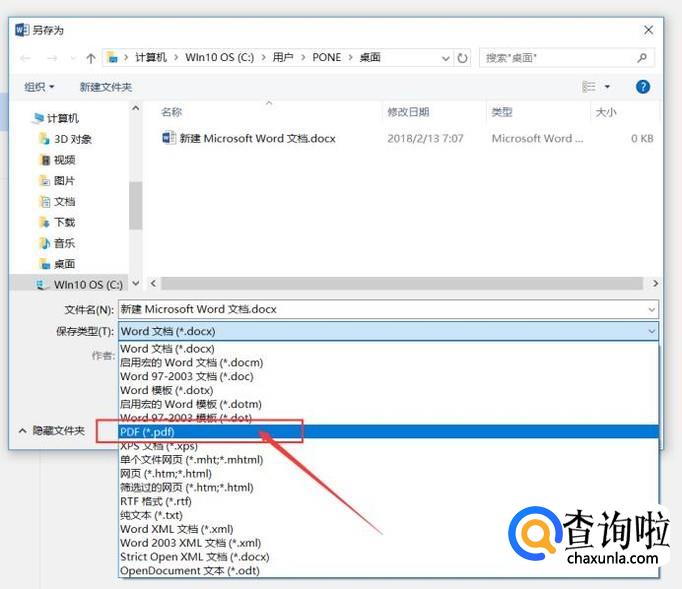The width and height of the screenshot is (682, 589).
Task: Select the 3D 对象 folder in sidebar
Action: [72, 139]
